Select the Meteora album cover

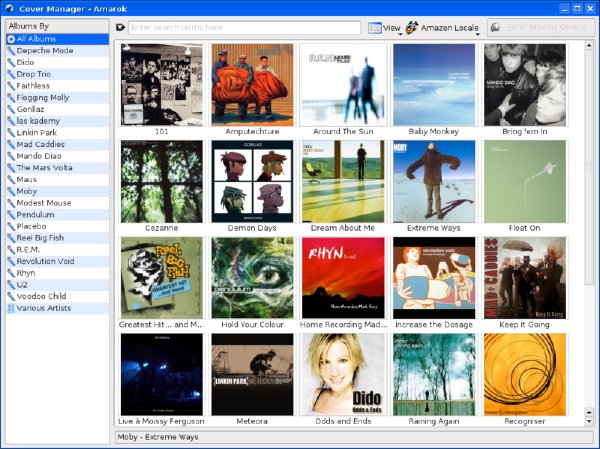(252, 374)
